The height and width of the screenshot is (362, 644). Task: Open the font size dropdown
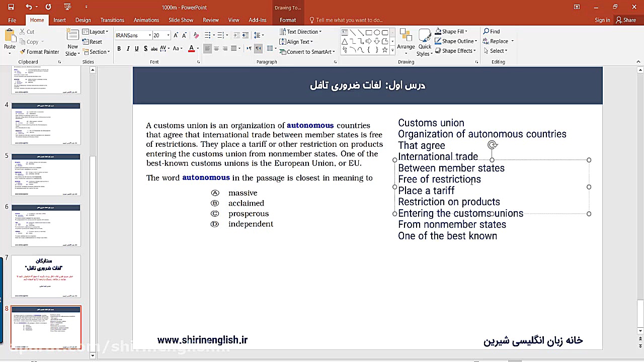click(x=168, y=35)
